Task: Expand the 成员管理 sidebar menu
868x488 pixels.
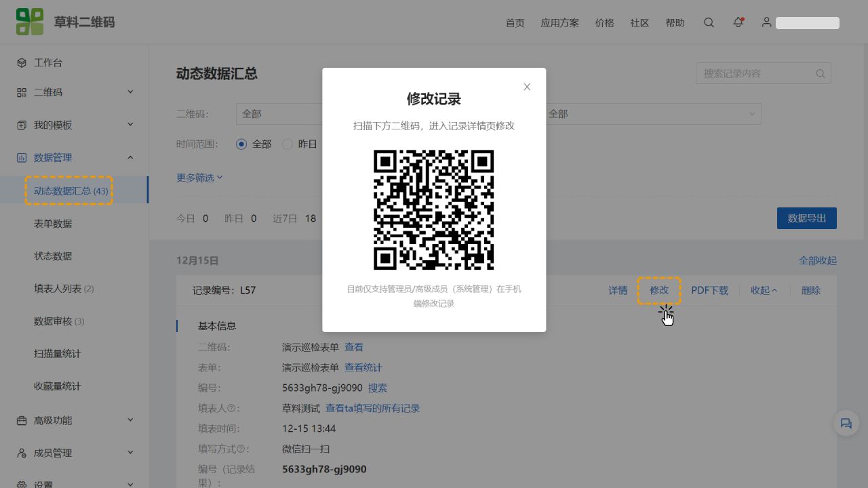Action: pyautogui.click(x=130, y=452)
